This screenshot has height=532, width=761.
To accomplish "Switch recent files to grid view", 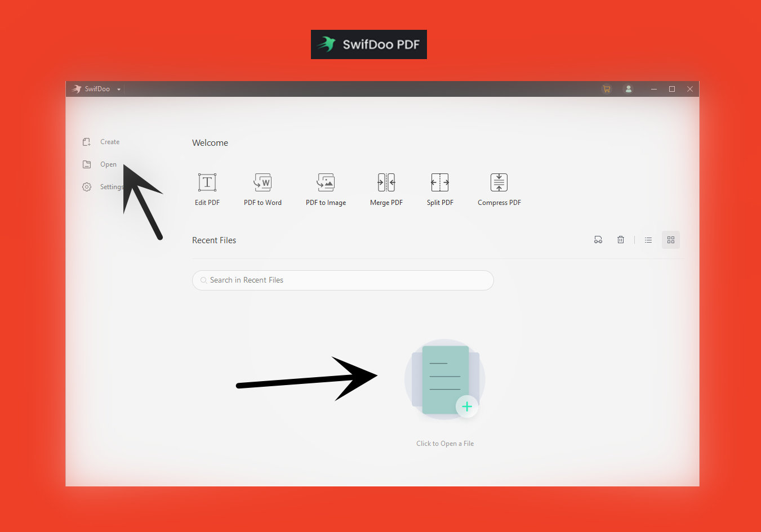I will pos(671,240).
